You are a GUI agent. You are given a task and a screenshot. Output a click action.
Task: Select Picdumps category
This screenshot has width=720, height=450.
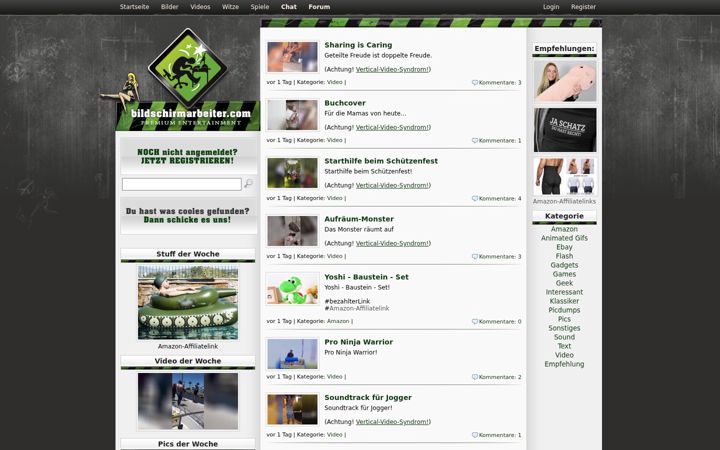click(564, 310)
